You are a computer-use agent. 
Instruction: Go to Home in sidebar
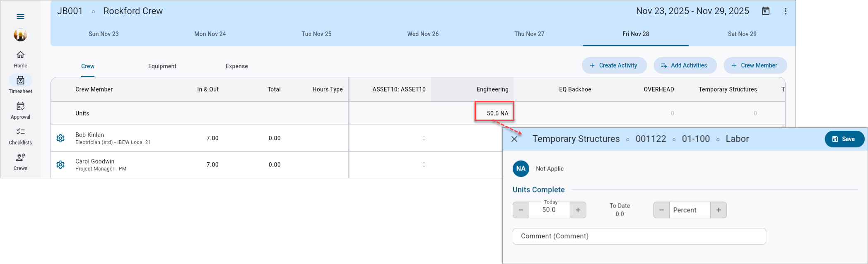click(x=20, y=59)
